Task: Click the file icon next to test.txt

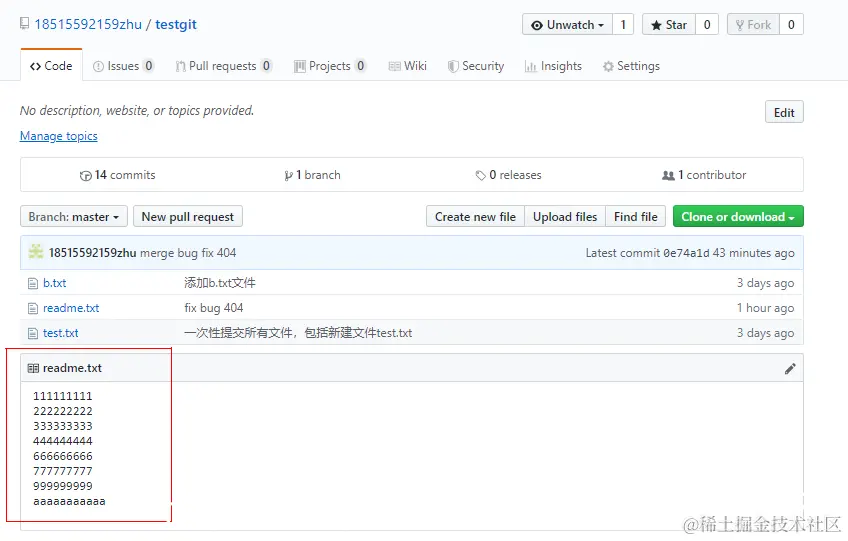Action: pyautogui.click(x=33, y=333)
